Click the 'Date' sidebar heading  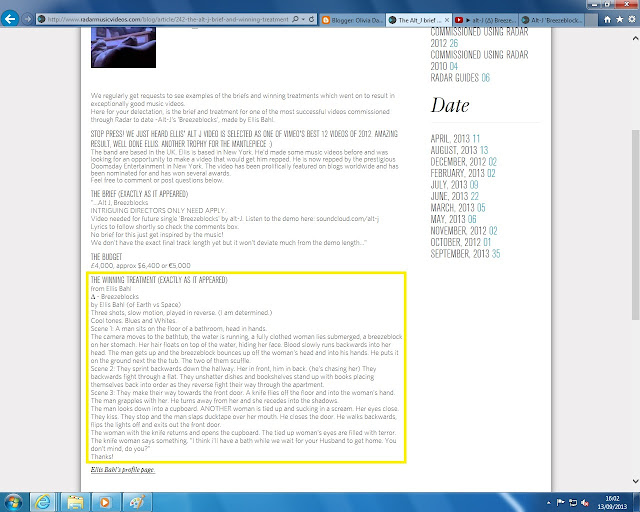[x=450, y=105]
